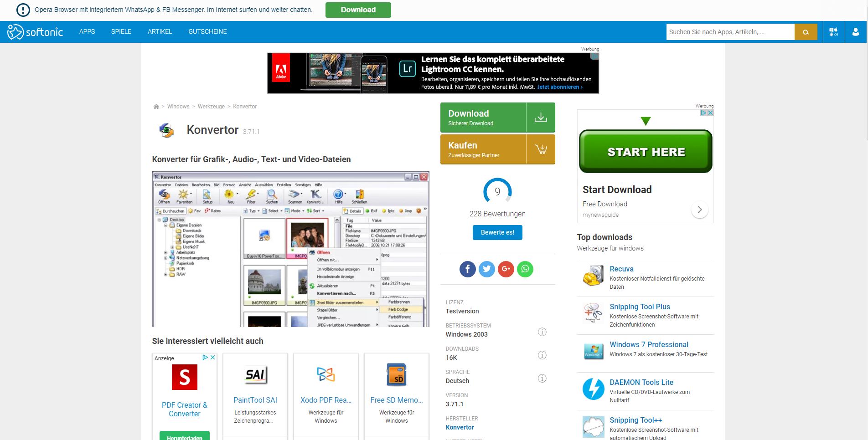This screenshot has width=868, height=440.
Task: Open the SPIELE menu
Action: coord(121,32)
